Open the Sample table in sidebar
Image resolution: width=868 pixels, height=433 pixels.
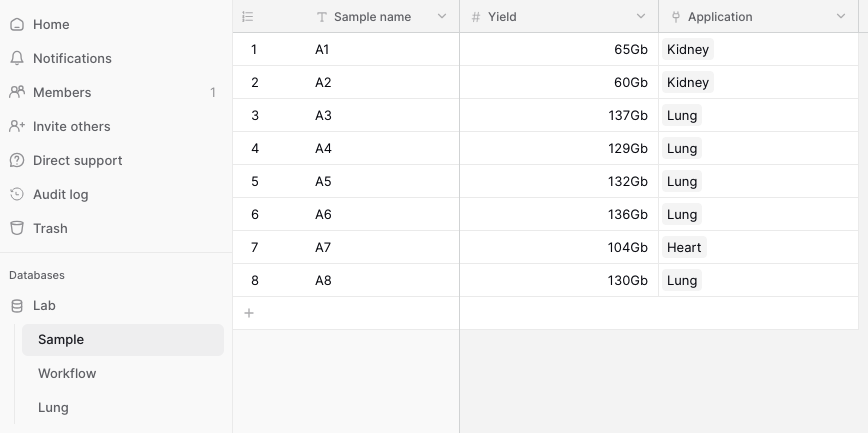point(123,340)
